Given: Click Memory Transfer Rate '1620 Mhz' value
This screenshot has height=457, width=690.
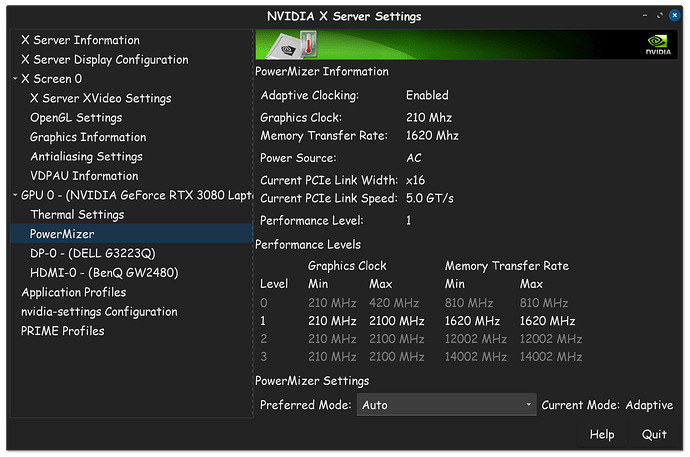Looking at the screenshot, I should point(432,135).
